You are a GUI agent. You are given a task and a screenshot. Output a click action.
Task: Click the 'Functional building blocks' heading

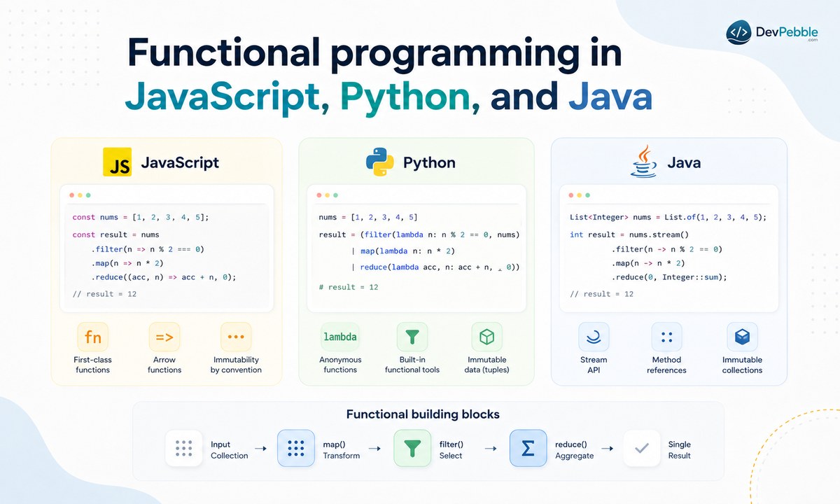pyautogui.click(x=423, y=414)
